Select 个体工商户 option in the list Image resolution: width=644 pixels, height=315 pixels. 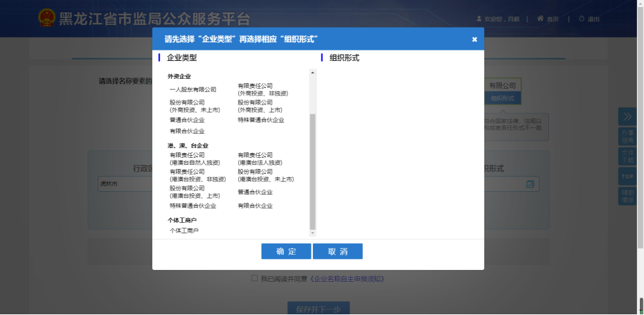click(x=184, y=231)
